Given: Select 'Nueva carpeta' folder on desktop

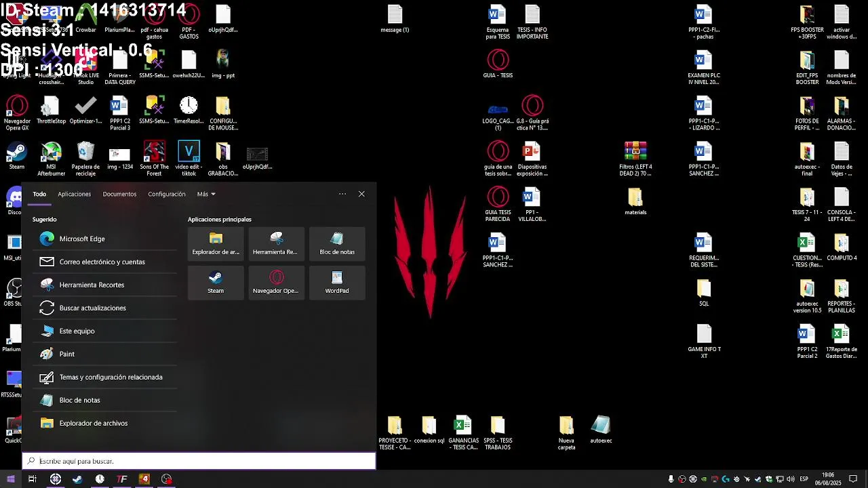Looking at the screenshot, I should (x=566, y=432).
